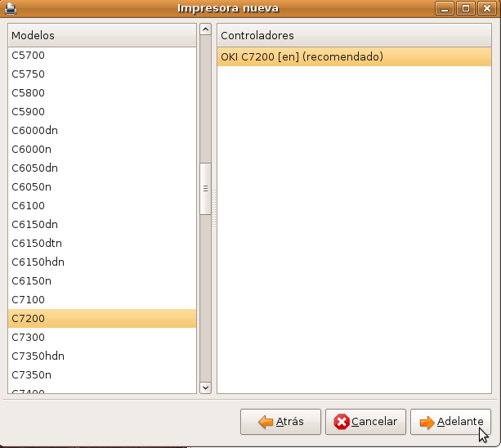Select model C5700

coord(102,56)
